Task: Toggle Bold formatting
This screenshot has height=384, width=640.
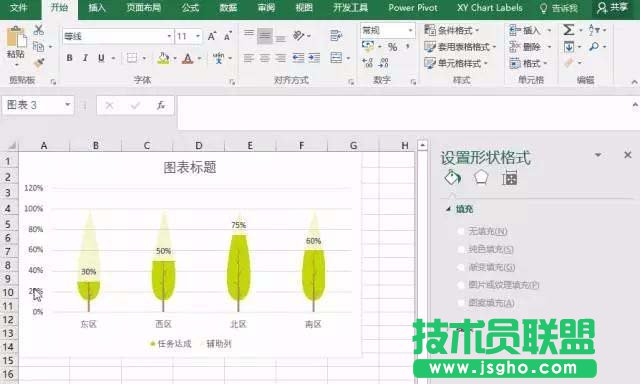Action: point(69,58)
